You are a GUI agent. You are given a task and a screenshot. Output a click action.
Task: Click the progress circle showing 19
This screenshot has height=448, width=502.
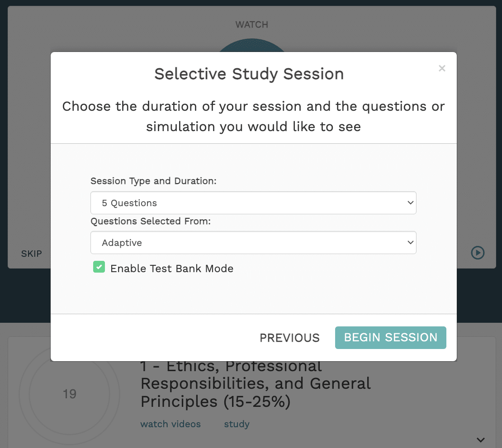tap(70, 394)
